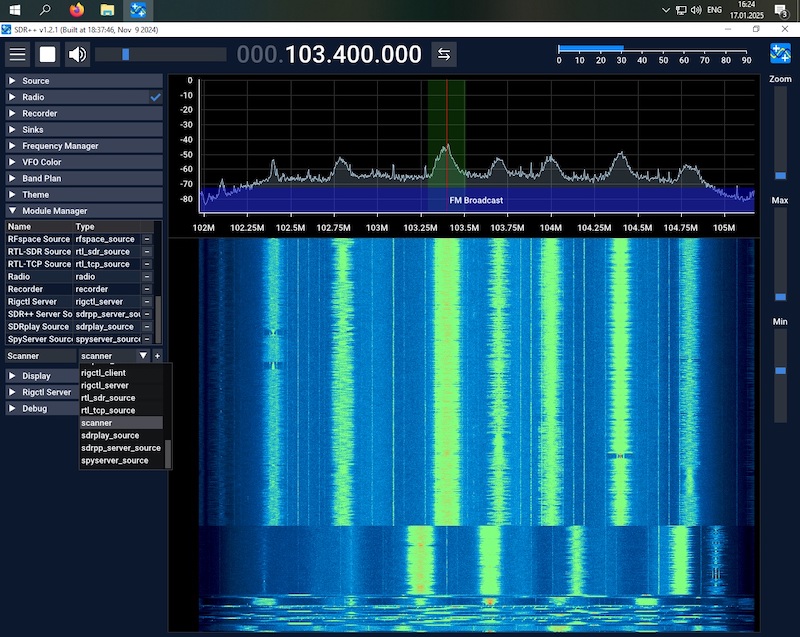
Task: Expand the Display section
Action: coord(42,376)
